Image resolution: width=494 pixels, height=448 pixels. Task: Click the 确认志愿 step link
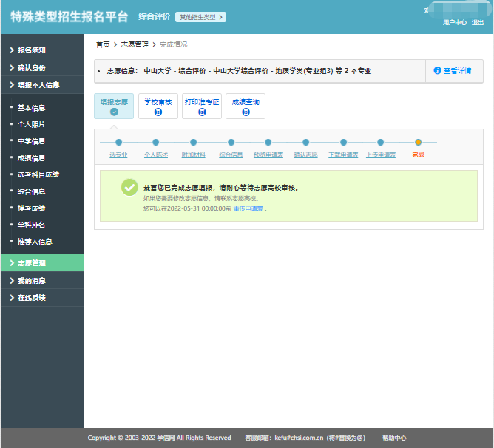pos(305,155)
